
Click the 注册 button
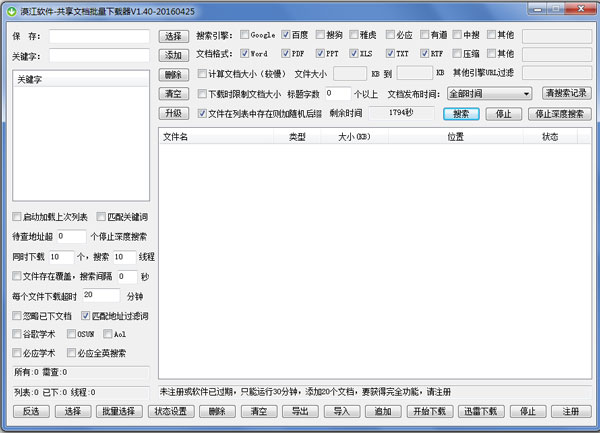click(571, 411)
